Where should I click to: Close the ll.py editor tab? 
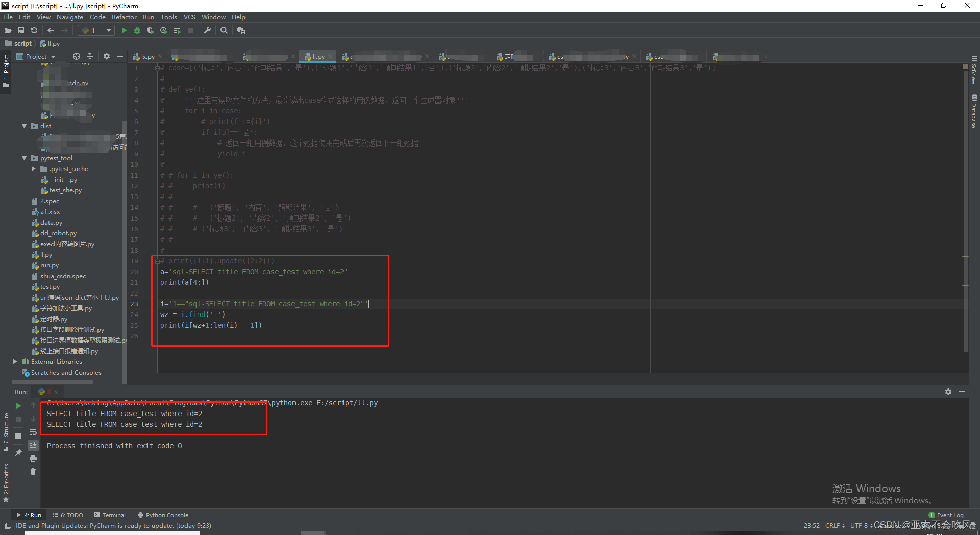point(330,57)
